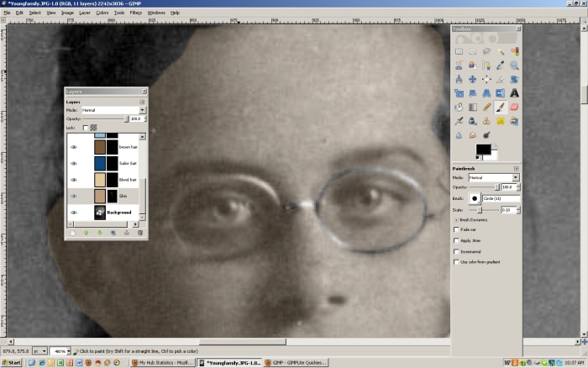Select the Blur/Sharpen tool

(459, 135)
